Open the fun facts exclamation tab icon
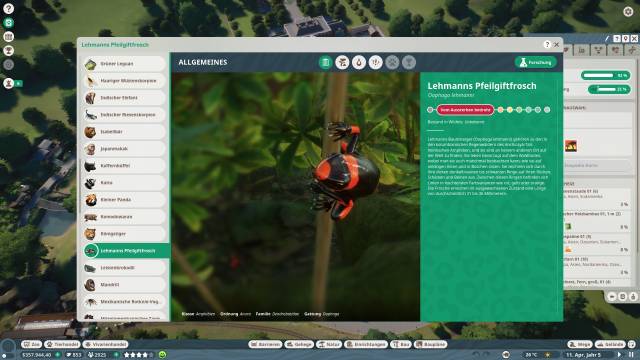This screenshot has width=640, height=360. 376,62
